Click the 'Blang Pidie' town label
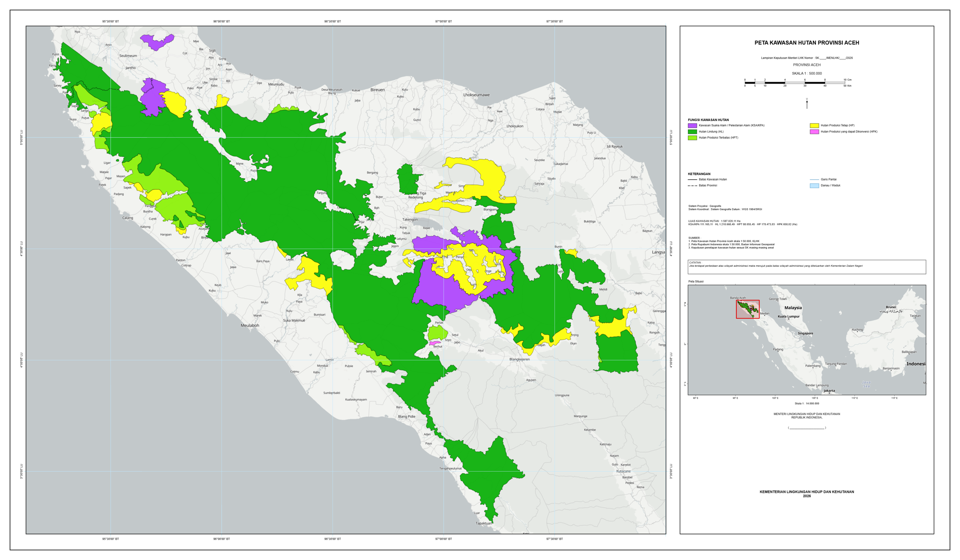Viewport: 960px width, 560px height. click(407, 417)
